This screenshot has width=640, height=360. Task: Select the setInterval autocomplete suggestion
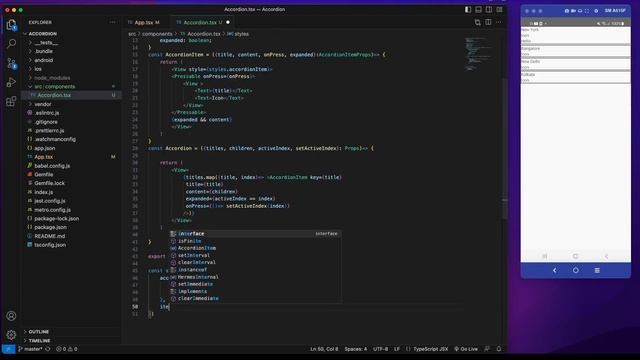(256, 255)
